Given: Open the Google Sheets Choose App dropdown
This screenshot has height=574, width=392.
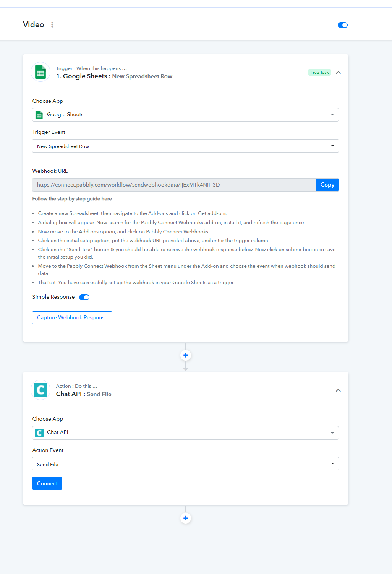Looking at the screenshot, I should click(185, 115).
